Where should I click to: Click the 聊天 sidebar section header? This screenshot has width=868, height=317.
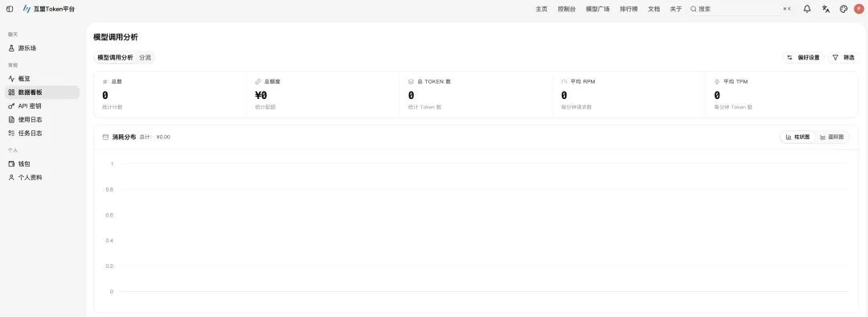pyautogui.click(x=13, y=35)
